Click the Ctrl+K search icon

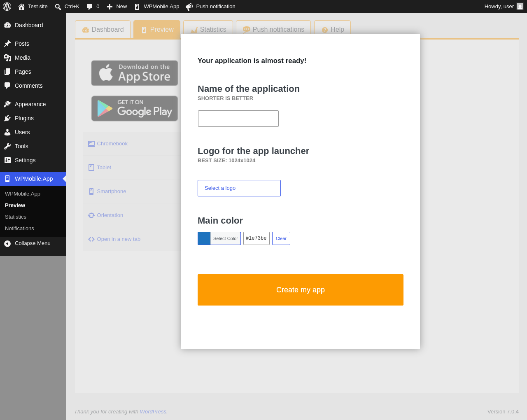(x=58, y=7)
